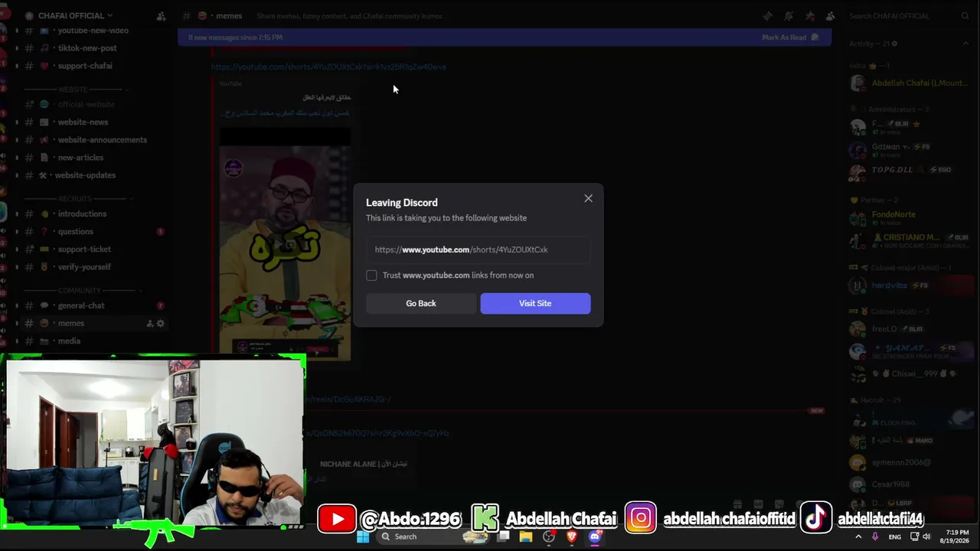
Task: Click the Visit Site button
Action: [535, 303]
